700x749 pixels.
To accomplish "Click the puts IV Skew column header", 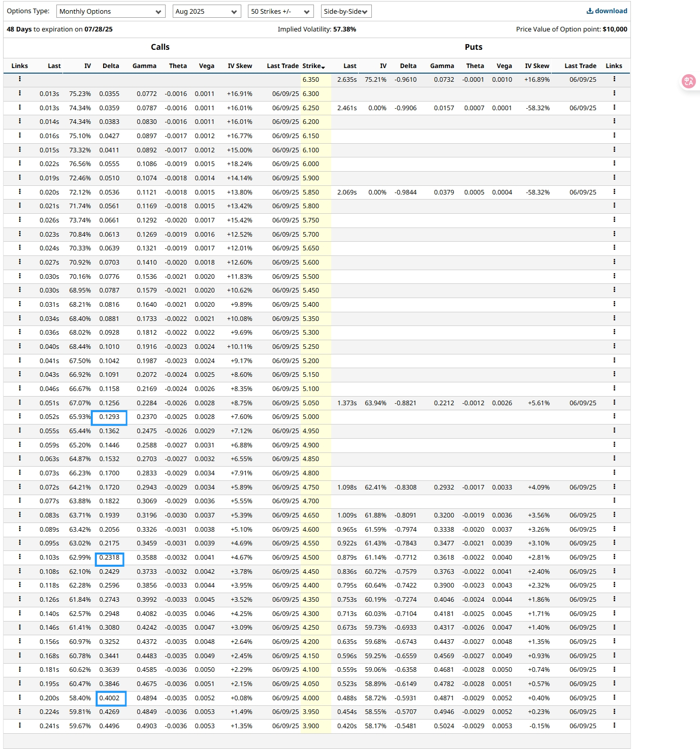I will tap(537, 66).
